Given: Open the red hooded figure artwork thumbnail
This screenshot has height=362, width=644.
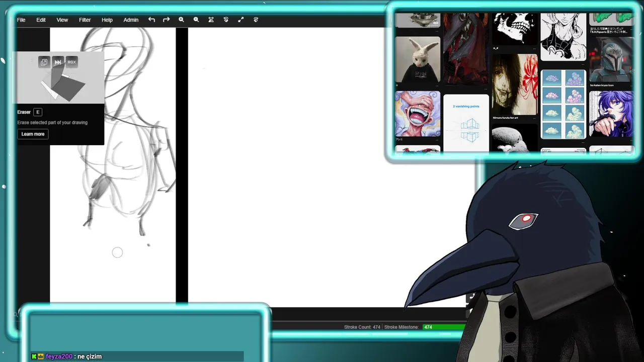Looking at the screenshot, I should (x=466, y=48).
